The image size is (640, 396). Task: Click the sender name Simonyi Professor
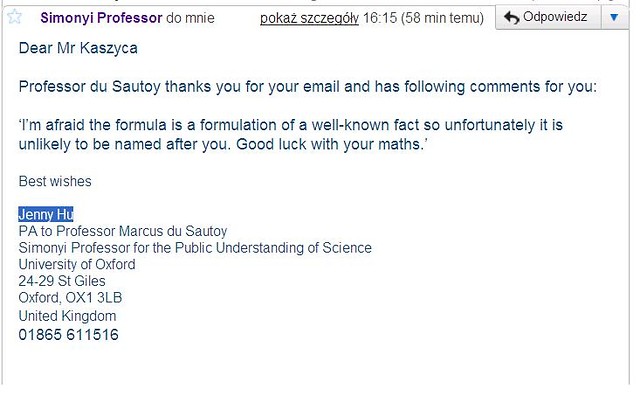[x=101, y=18]
